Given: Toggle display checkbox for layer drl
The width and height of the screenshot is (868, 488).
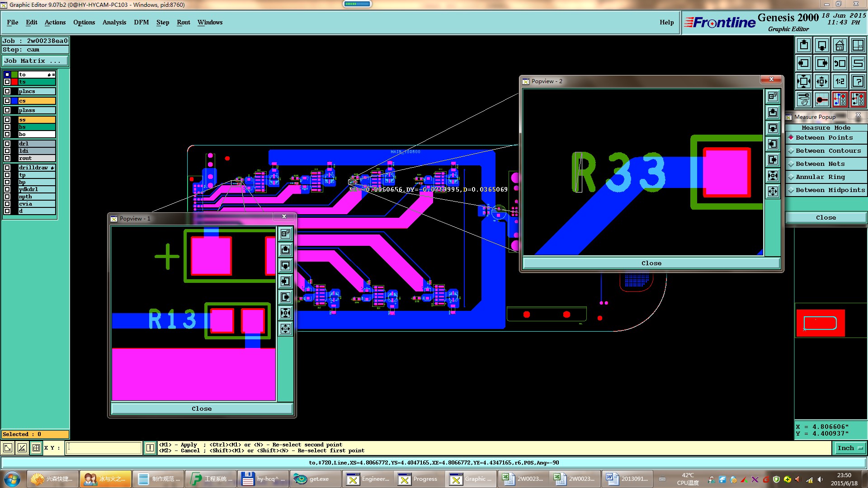Looking at the screenshot, I should coord(7,144).
